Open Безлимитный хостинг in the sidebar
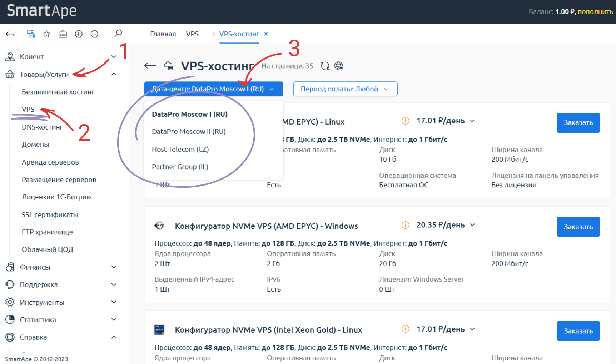This screenshot has height=364, width=616. pos(58,92)
